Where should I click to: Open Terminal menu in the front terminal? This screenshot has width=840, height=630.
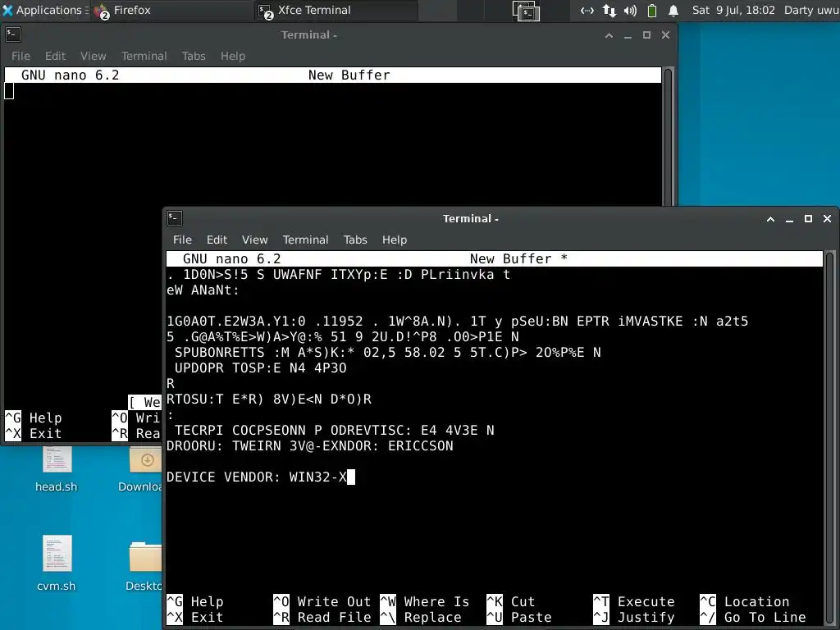coord(305,240)
